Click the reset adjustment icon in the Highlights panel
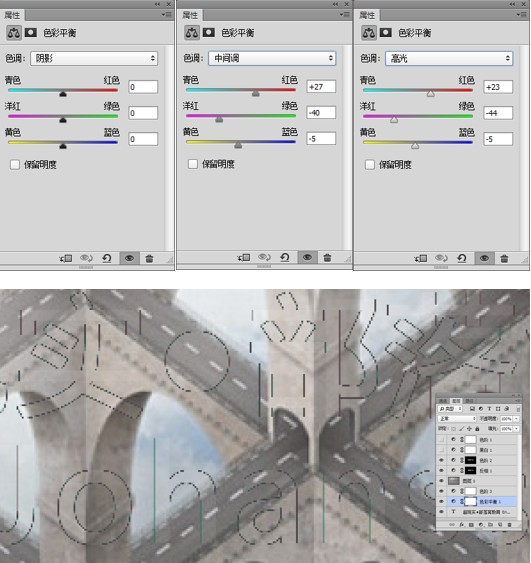 [x=462, y=258]
